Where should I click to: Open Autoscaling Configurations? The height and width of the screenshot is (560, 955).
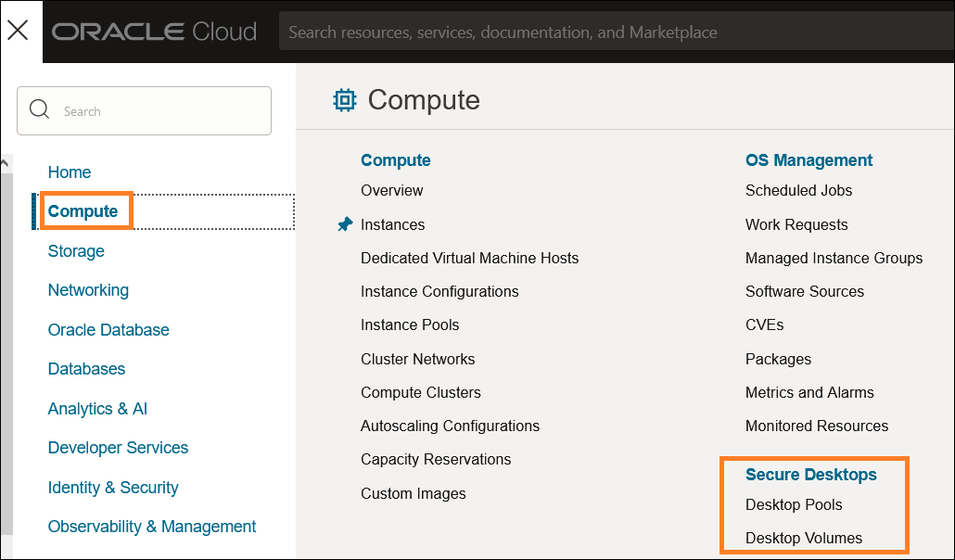450,426
